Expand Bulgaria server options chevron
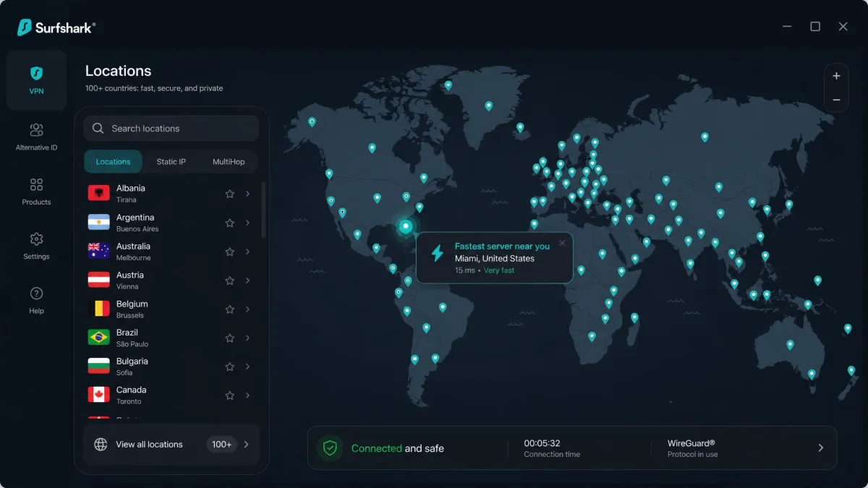The width and height of the screenshot is (868, 488). tap(247, 367)
